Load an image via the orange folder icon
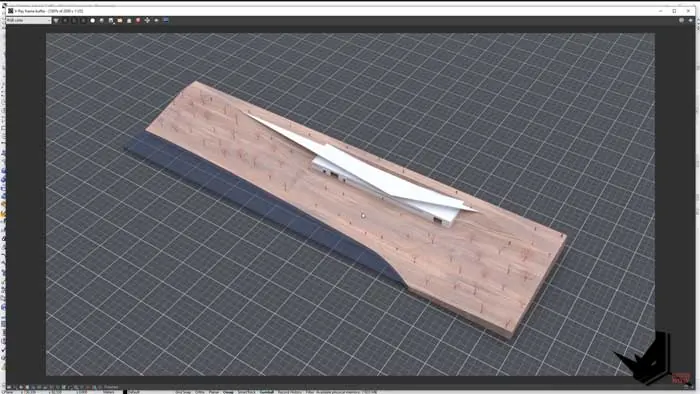 coord(120,20)
